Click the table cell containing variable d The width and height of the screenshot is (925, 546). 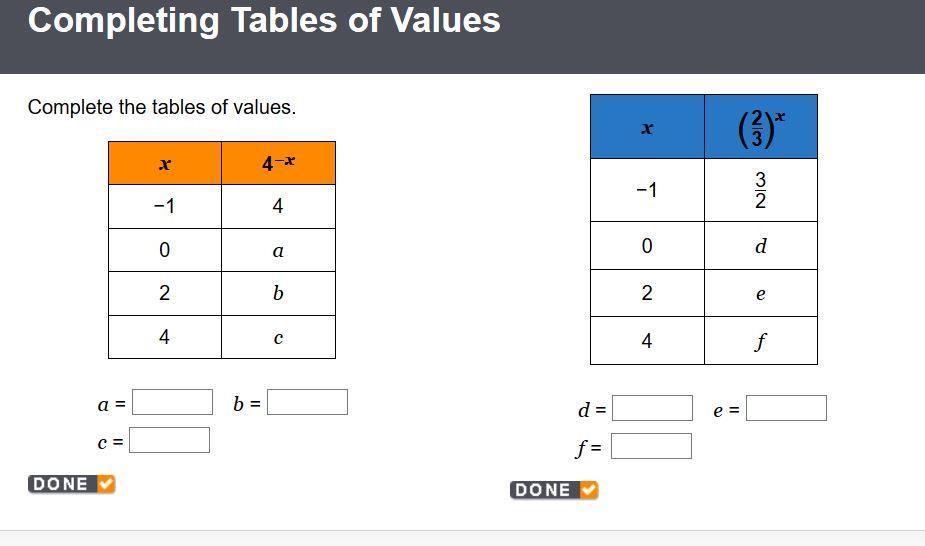tap(761, 246)
